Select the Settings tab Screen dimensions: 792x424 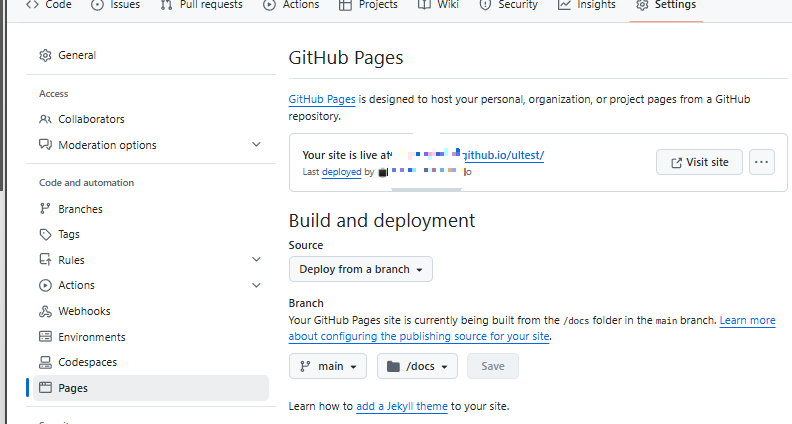tap(666, 5)
